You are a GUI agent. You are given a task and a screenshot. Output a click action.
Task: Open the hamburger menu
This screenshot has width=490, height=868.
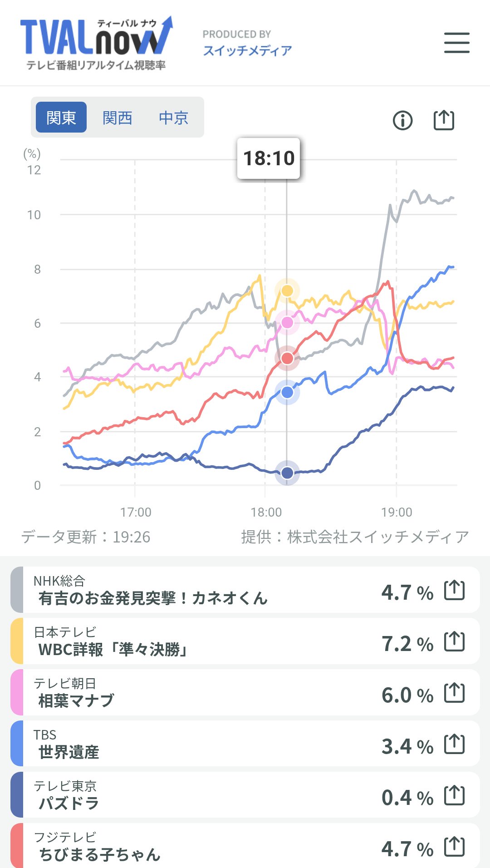(x=456, y=43)
